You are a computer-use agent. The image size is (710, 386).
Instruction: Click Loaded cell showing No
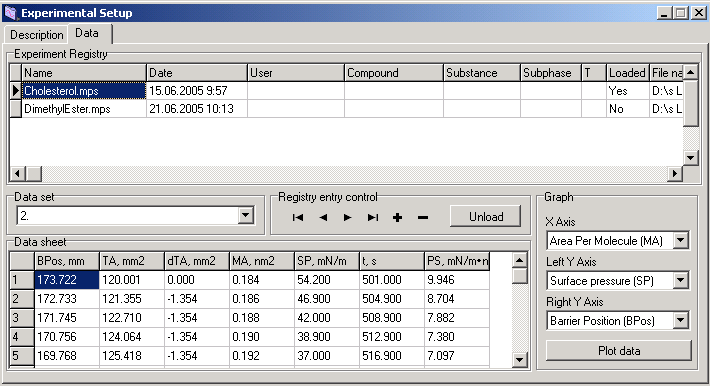[628, 109]
